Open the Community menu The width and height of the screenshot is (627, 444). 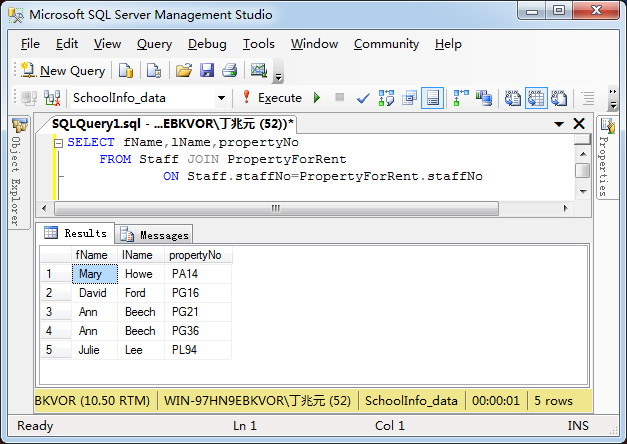(x=386, y=44)
